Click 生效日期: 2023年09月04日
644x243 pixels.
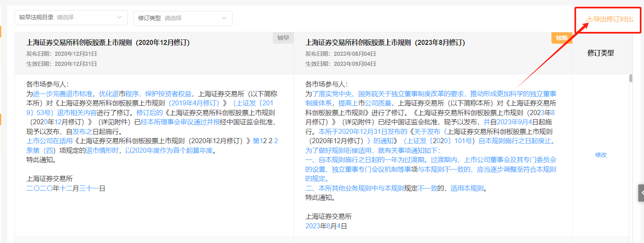341,64
